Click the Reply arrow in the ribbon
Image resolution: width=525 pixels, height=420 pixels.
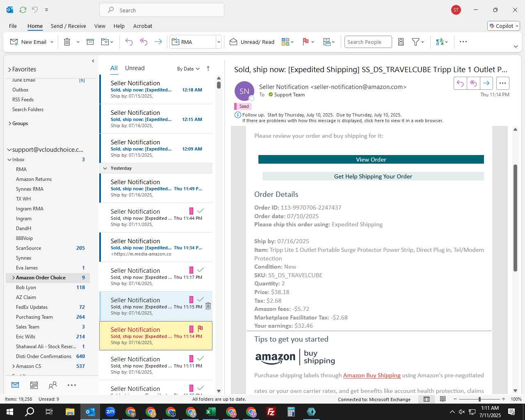[x=129, y=42]
